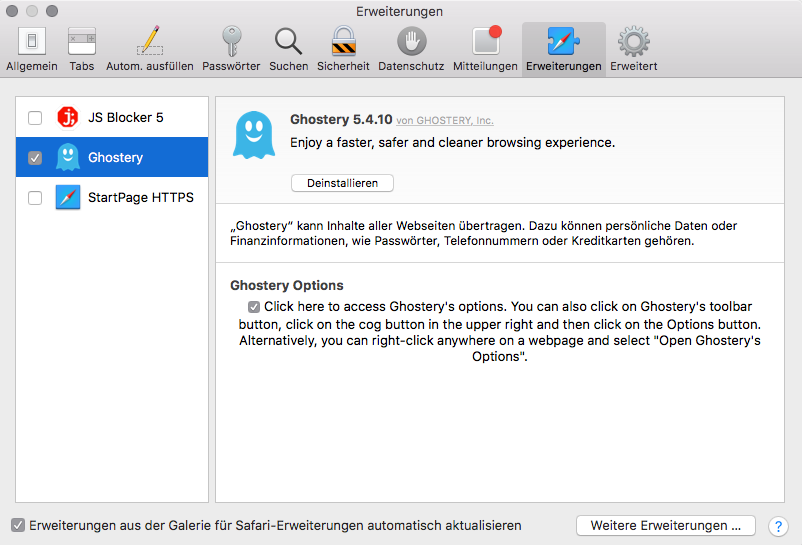Toggle automatic extension updates checkbox

click(x=18, y=525)
